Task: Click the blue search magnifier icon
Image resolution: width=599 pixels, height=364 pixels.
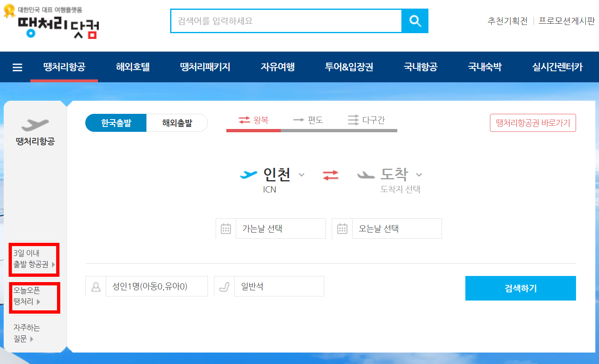Action: coord(415,21)
